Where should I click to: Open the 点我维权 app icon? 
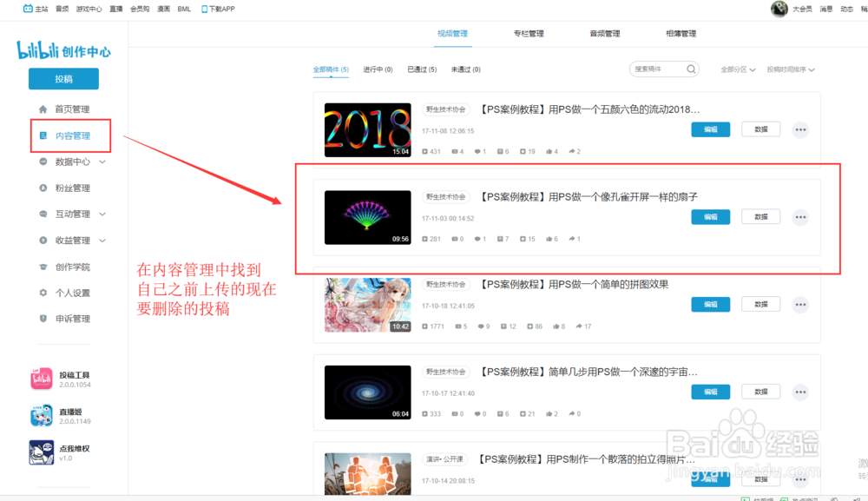click(42, 452)
